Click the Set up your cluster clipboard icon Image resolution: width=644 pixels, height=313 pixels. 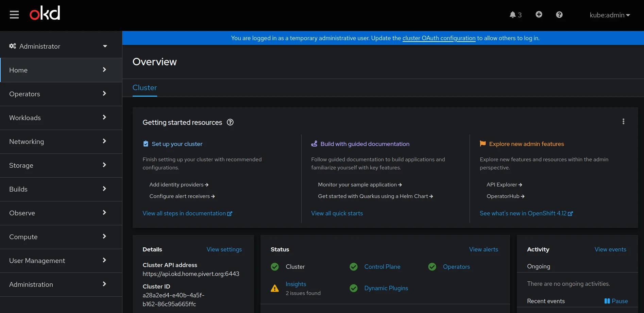tap(146, 144)
